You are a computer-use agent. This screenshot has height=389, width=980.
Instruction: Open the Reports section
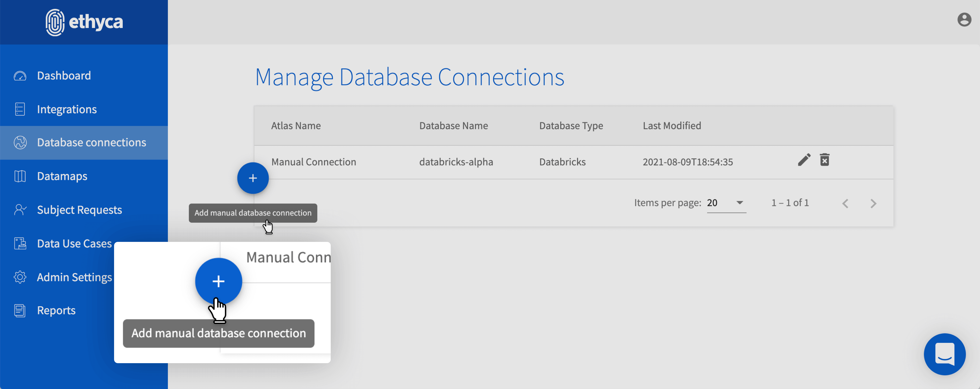click(x=56, y=311)
